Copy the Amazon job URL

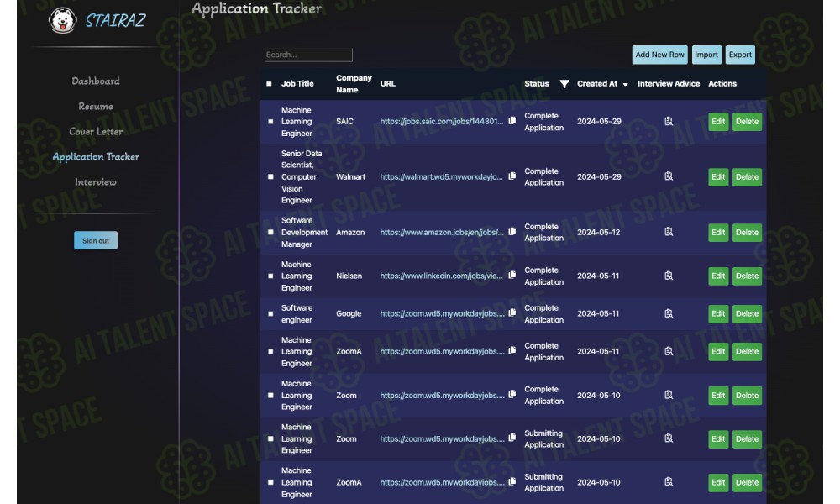click(512, 231)
